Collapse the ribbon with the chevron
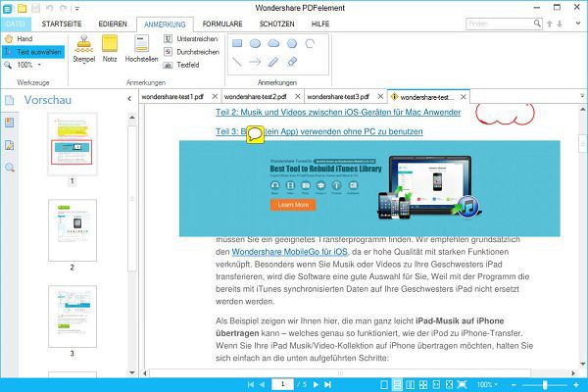Screen dimensions: 588x392 (x=578, y=24)
